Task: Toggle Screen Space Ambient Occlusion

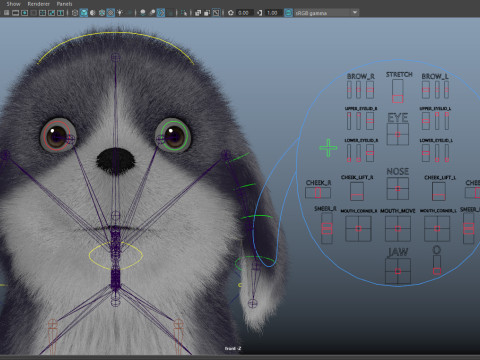Action: pos(143,13)
